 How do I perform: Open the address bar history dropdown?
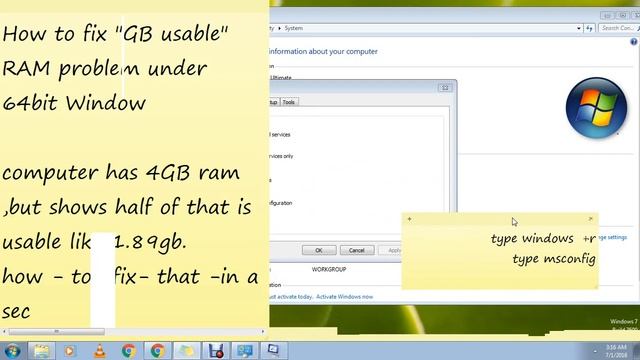coord(579,28)
